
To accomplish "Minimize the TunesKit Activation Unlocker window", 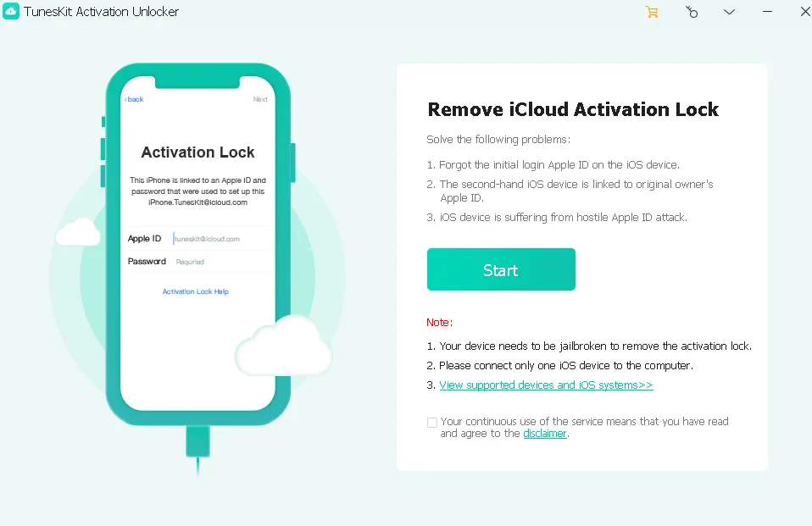I will 767,12.
